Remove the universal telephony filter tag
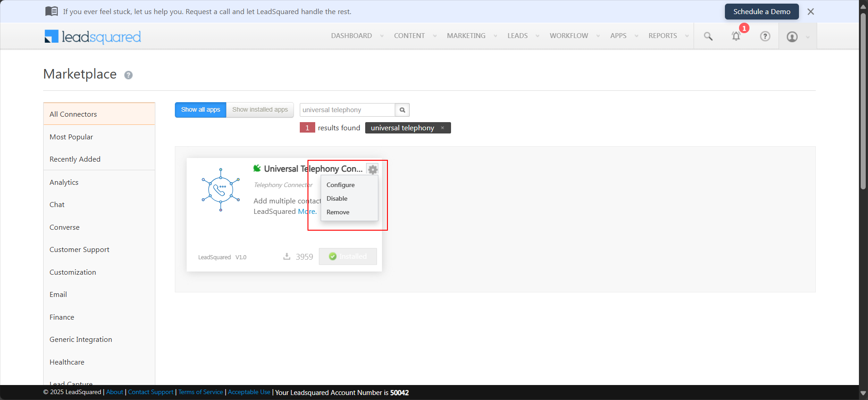The height and width of the screenshot is (400, 868). tap(442, 128)
